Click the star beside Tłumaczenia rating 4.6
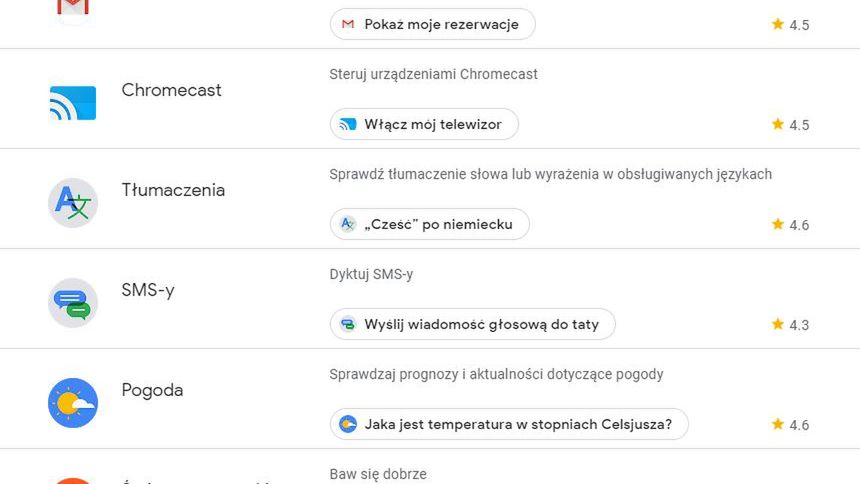This screenshot has height=484, width=860. point(778,224)
